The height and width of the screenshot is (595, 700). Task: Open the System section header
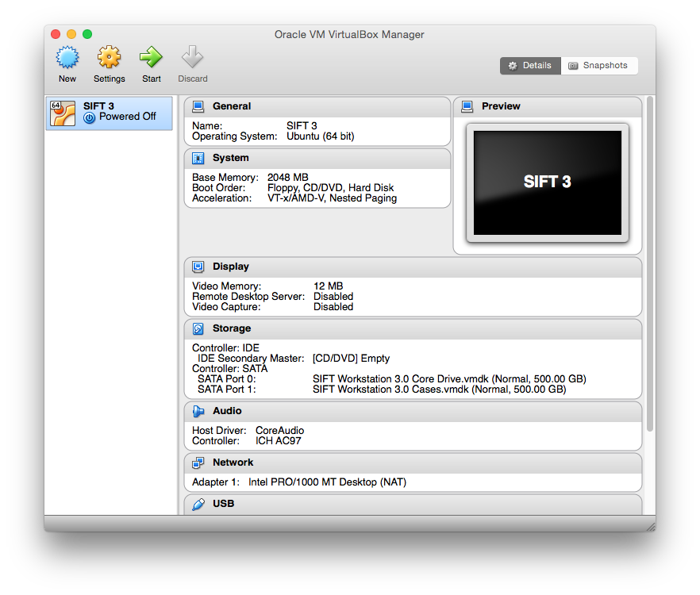317,159
